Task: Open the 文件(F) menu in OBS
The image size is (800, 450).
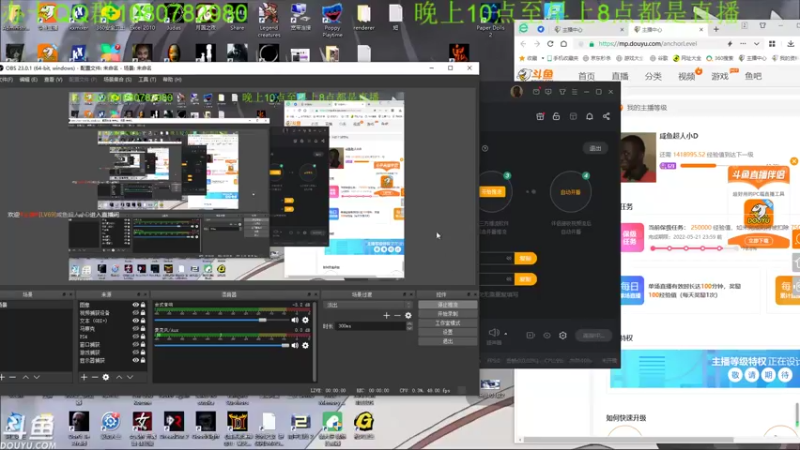Action: click(6, 80)
